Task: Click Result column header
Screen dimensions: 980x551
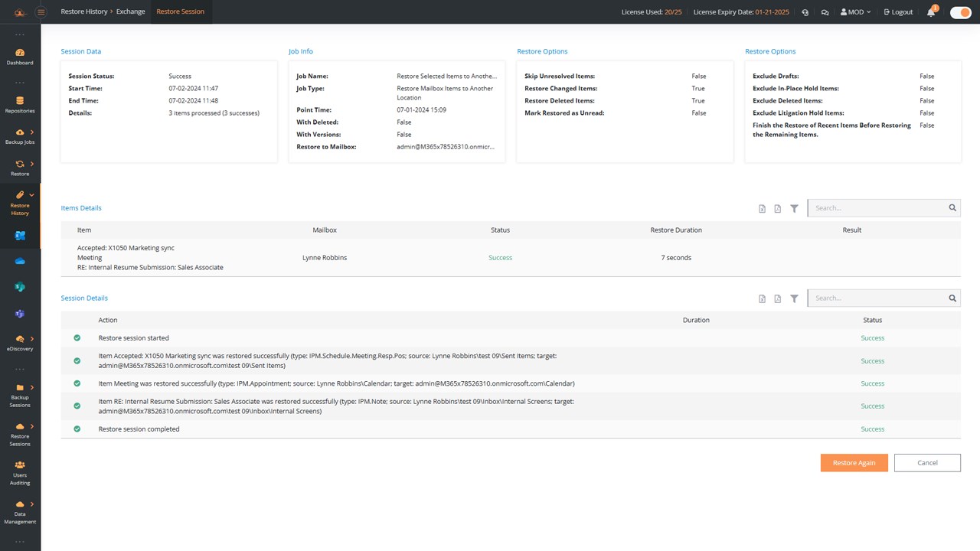Action: 852,230
